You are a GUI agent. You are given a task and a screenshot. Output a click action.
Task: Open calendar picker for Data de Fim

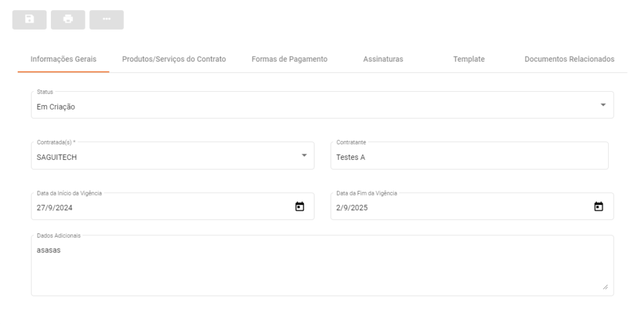[x=599, y=206]
